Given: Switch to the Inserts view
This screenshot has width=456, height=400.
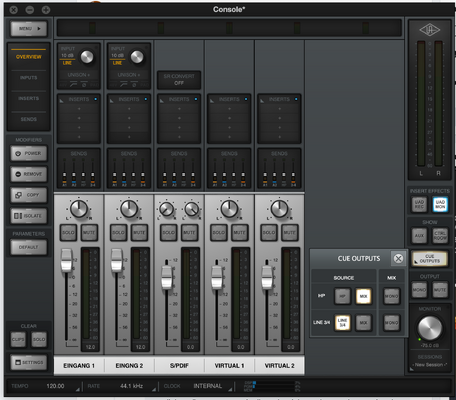Looking at the screenshot, I should point(29,98).
